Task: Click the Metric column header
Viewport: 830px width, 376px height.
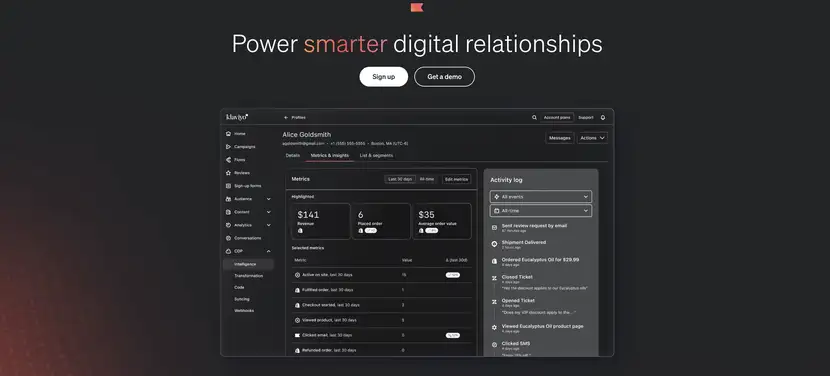Action: point(300,260)
